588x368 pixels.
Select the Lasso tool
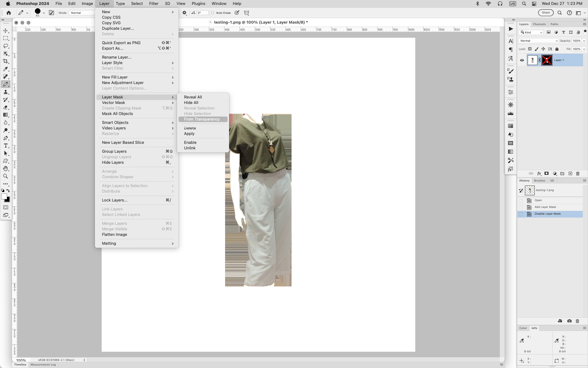[6, 46]
